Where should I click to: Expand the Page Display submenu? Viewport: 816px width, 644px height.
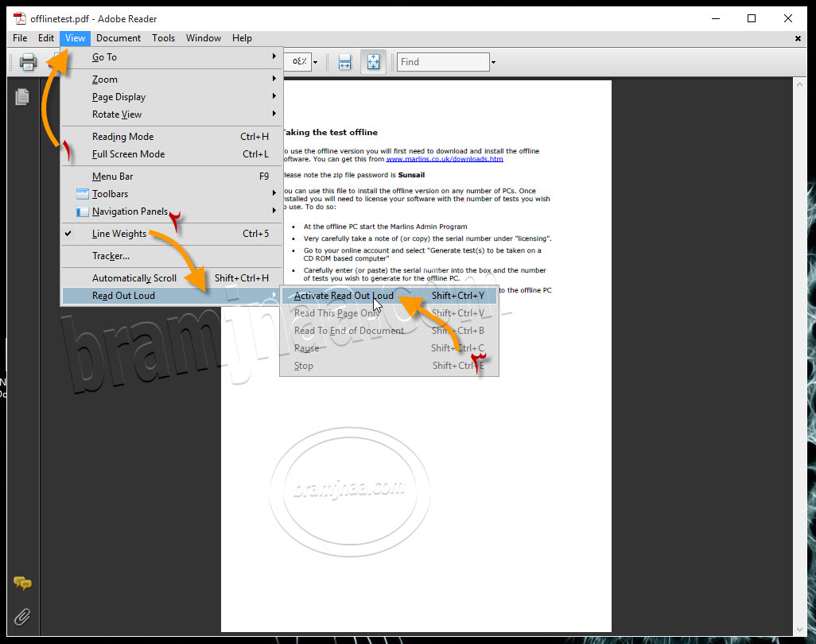click(x=119, y=96)
